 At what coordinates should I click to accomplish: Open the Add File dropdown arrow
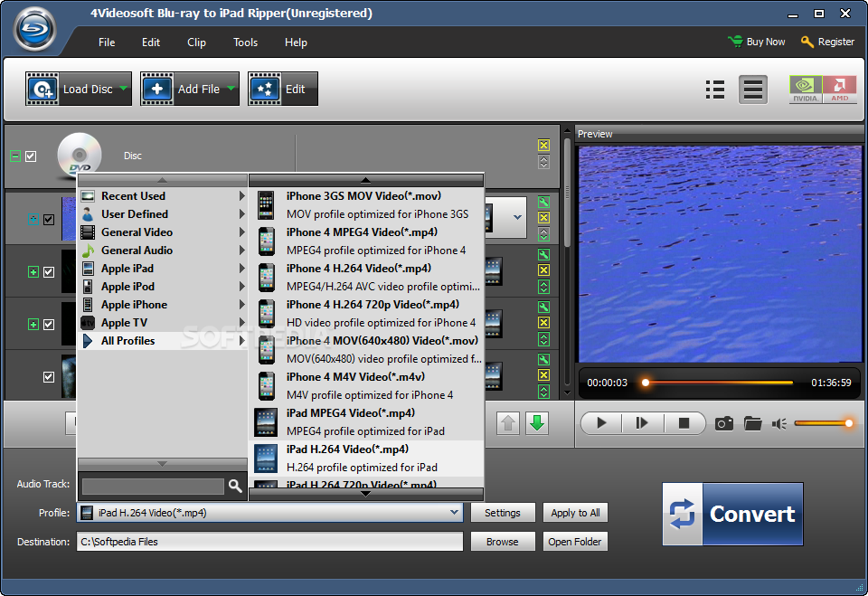point(231,88)
